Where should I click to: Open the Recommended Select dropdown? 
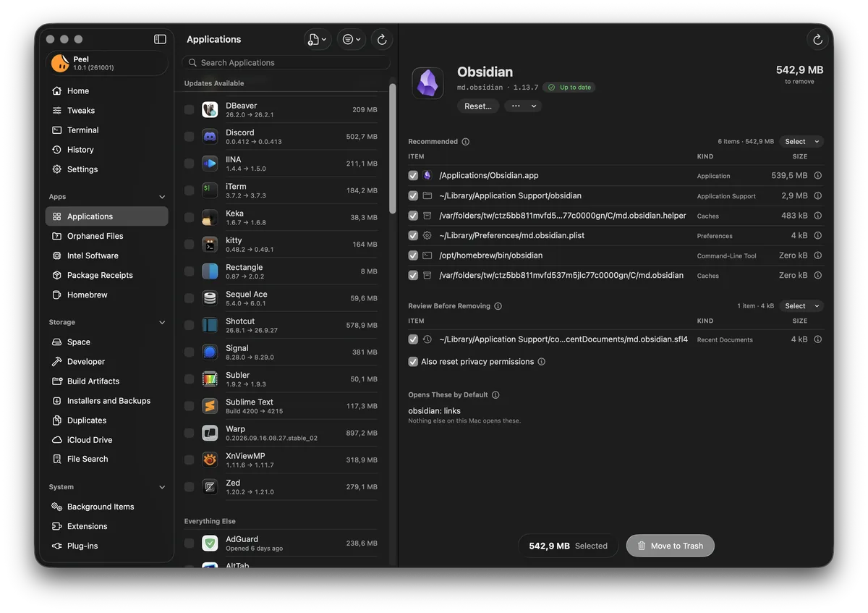tap(801, 142)
